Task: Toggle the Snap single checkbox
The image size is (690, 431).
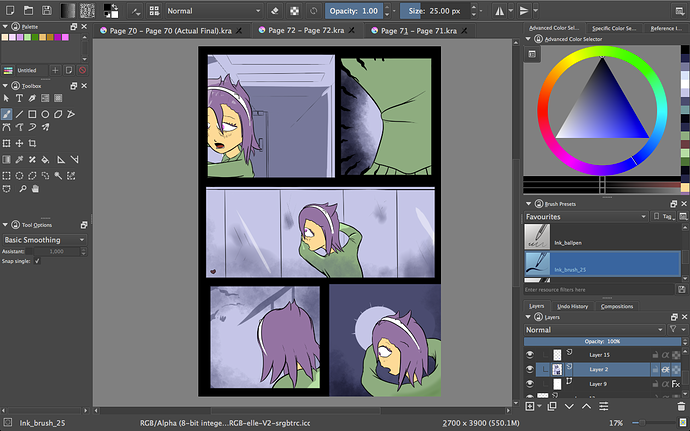Action: point(37,261)
